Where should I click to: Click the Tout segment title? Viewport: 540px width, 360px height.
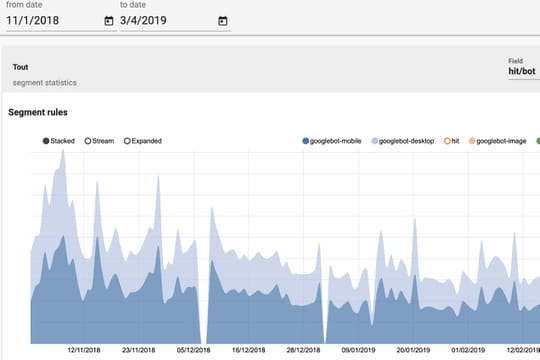point(20,67)
